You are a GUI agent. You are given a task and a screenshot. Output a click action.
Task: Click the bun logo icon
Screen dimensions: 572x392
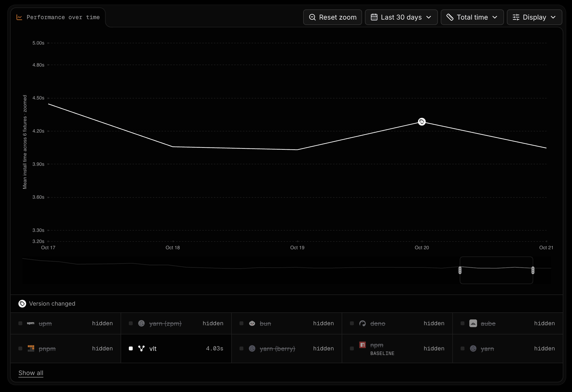[252, 323]
